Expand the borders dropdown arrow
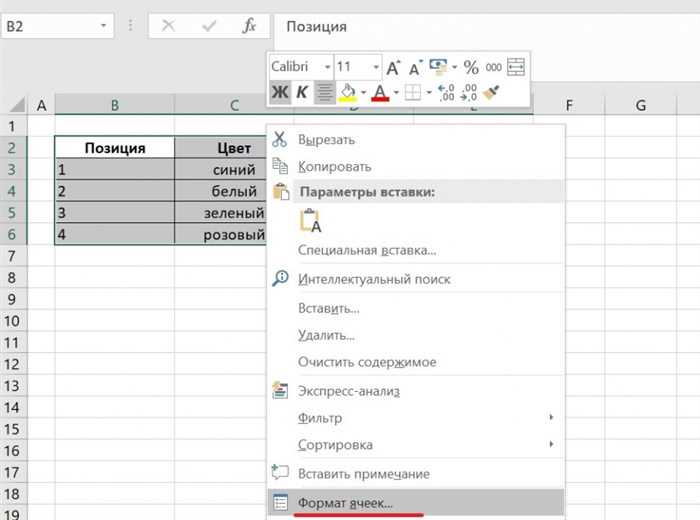Image resolution: width=700 pixels, height=520 pixels. click(429, 93)
